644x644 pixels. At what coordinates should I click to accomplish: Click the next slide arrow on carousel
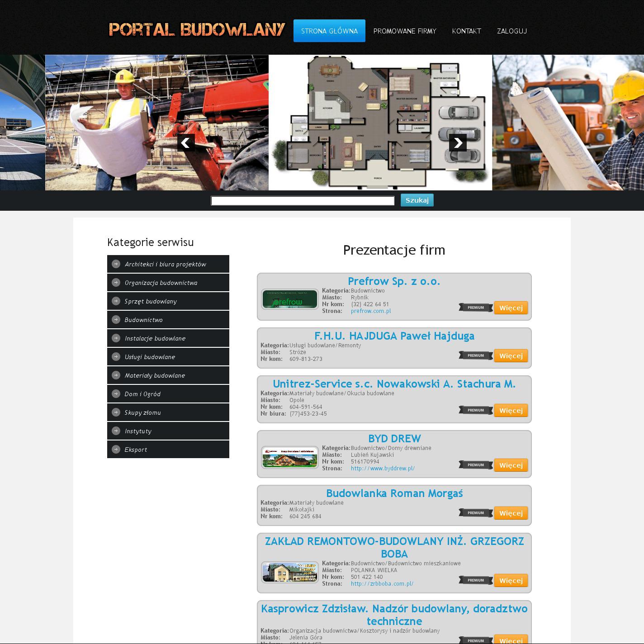458,143
